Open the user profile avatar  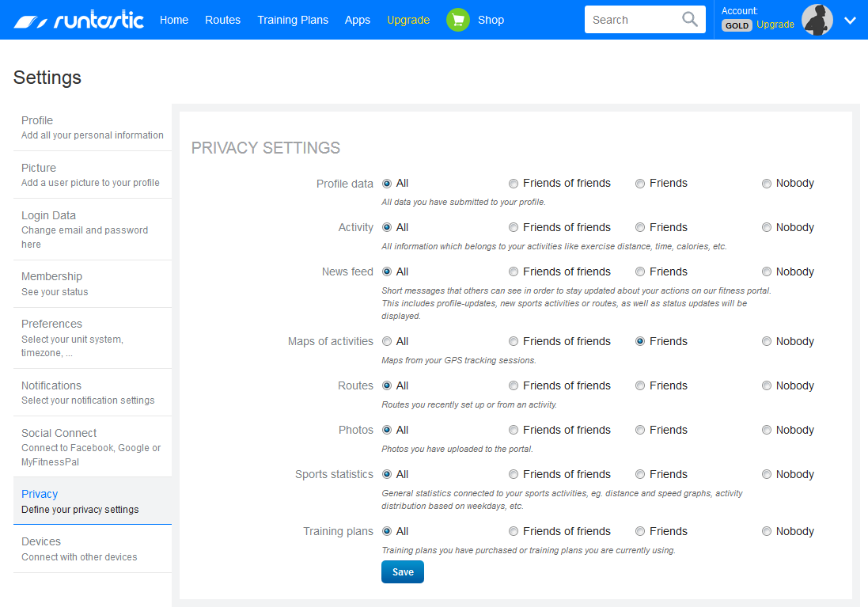point(817,20)
